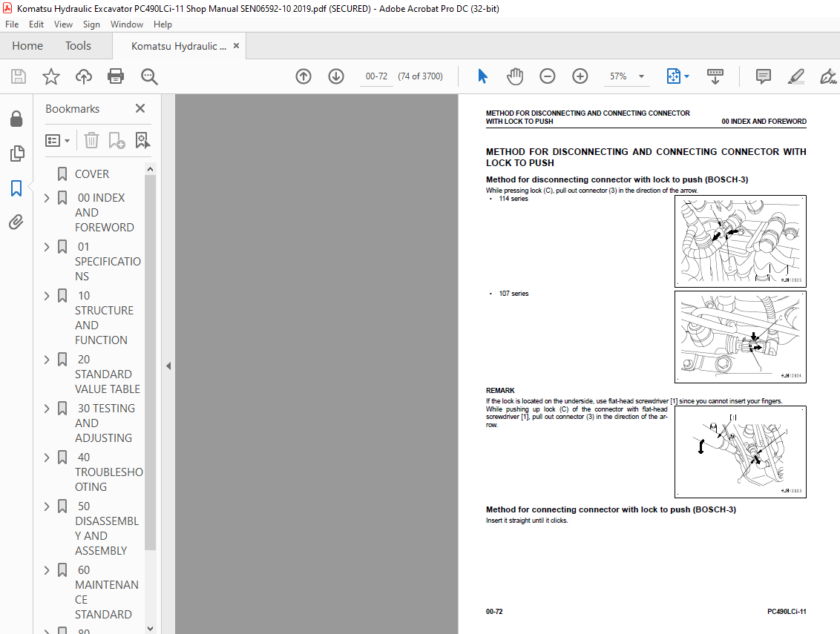
Task: Expand the 40 TROUBLESHOOTING bookmark
Action: [x=47, y=458]
